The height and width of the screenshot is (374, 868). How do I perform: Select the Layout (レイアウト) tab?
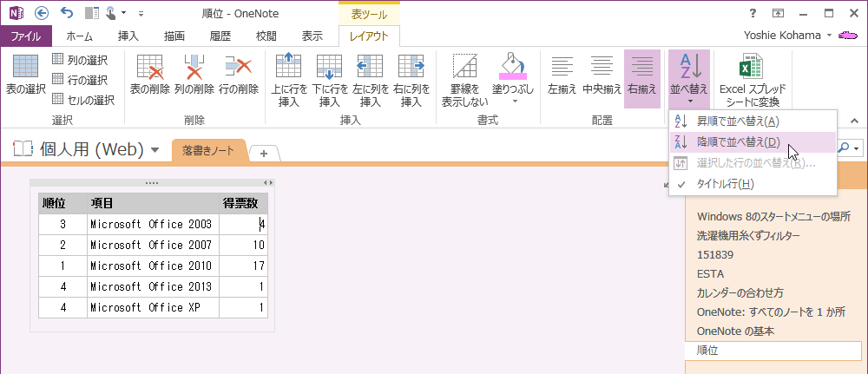pos(369,36)
